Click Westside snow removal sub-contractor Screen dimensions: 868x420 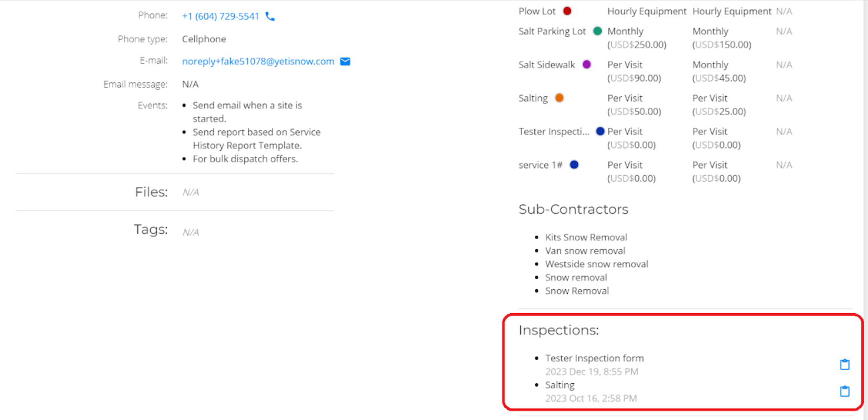597,264
